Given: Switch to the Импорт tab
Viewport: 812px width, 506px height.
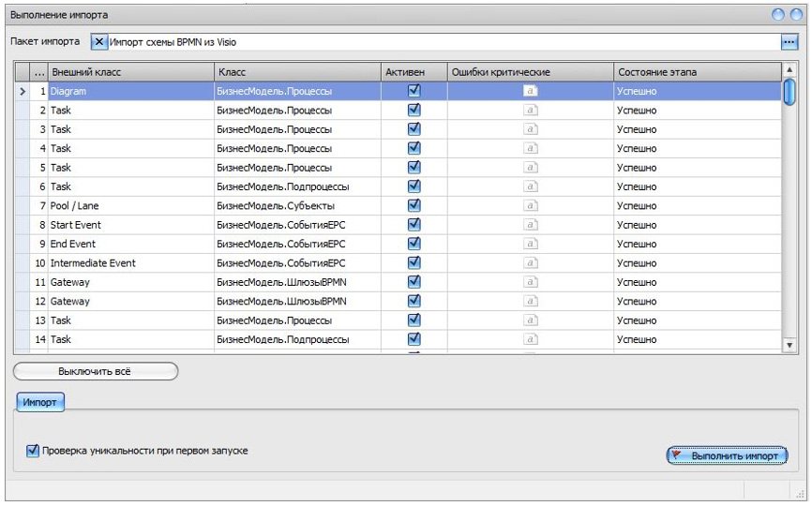Looking at the screenshot, I should tap(39, 402).
